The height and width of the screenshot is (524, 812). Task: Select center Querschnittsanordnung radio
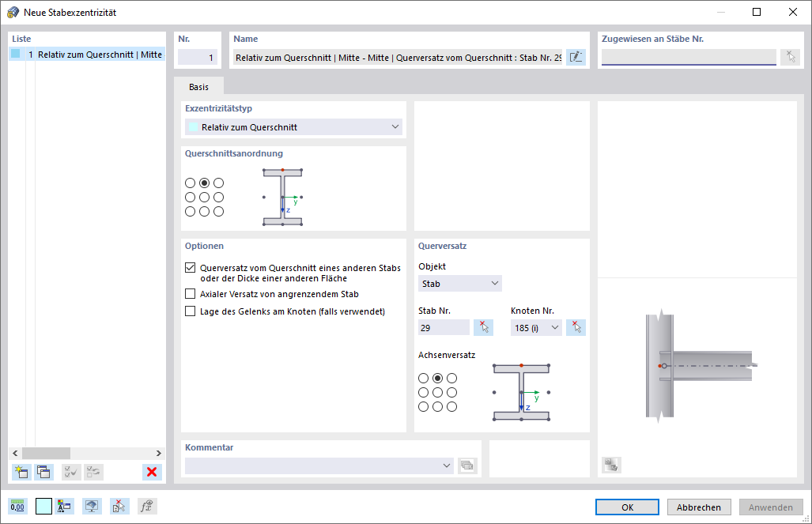(x=205, y=198)
